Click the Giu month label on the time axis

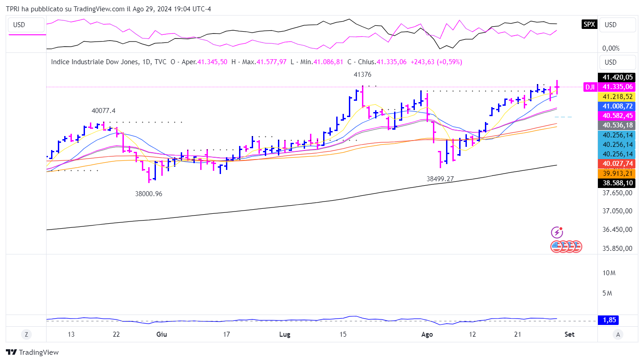pyautogui.click(x=161, y=334)
